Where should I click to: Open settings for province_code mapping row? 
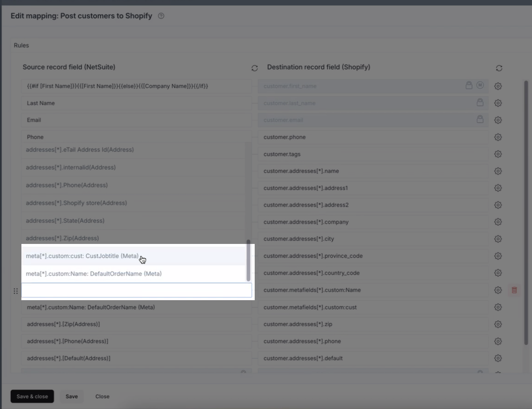pos(498,256)
